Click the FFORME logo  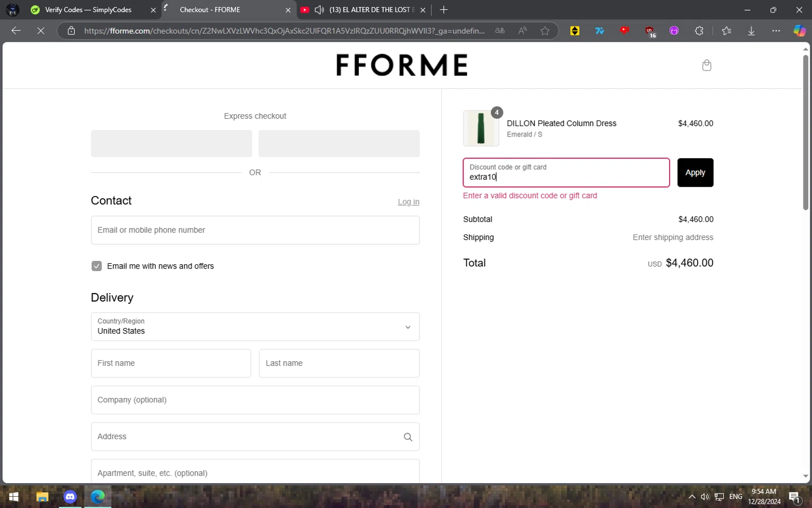402,65
